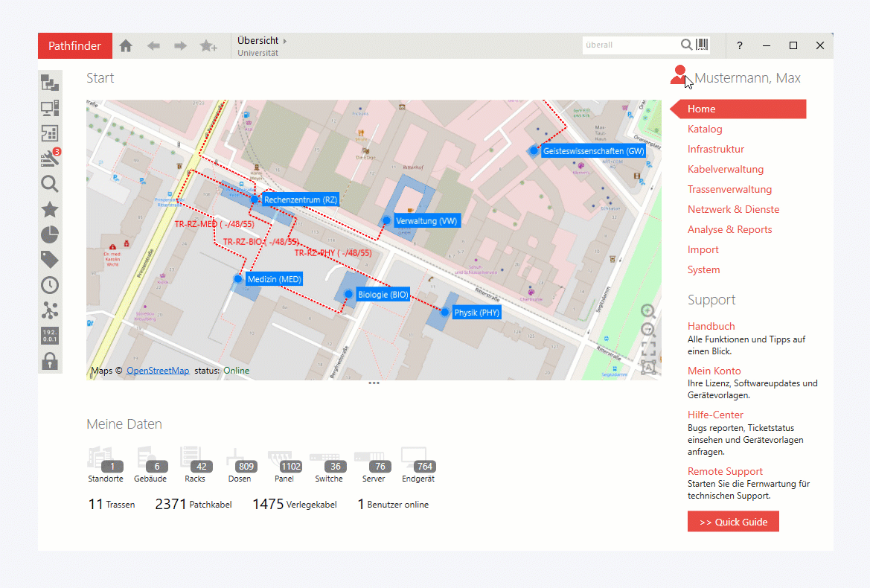Click the 'überall' search input field
The height and width of the screenshot is (588, 870).
pyautogui.click(x=630, y=45)
